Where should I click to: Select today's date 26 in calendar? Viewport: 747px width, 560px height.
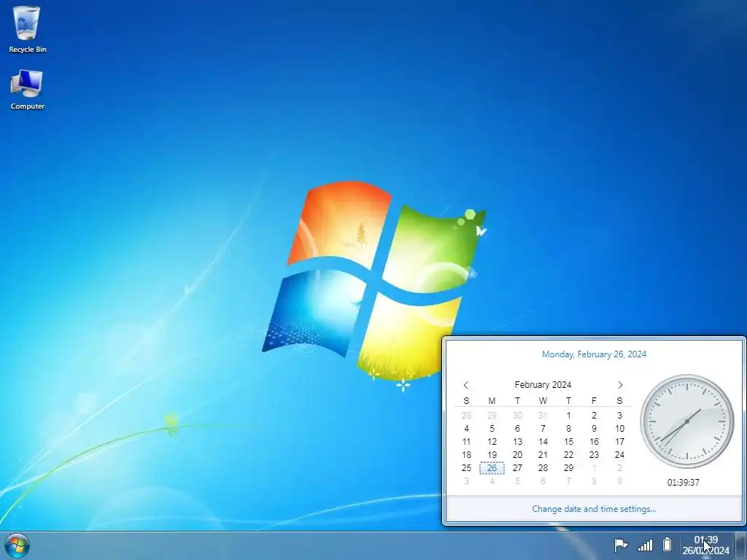pos(492,468)
